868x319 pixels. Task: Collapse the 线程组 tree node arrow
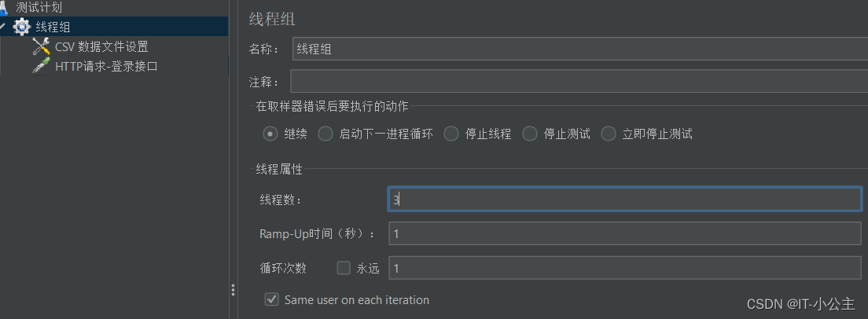[x=3, y=26]
